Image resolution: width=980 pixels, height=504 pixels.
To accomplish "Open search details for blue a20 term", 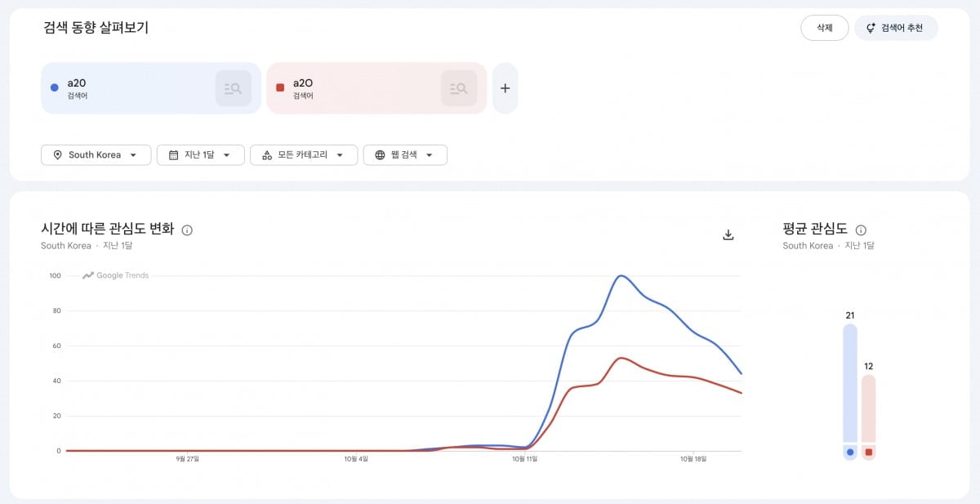I will [234, 88].
